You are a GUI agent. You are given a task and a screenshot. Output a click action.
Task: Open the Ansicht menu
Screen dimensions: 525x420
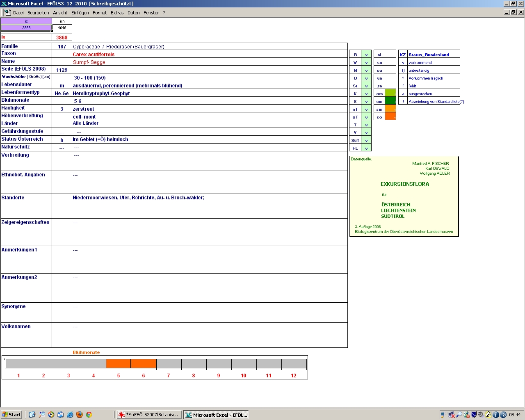pos(60,13)
